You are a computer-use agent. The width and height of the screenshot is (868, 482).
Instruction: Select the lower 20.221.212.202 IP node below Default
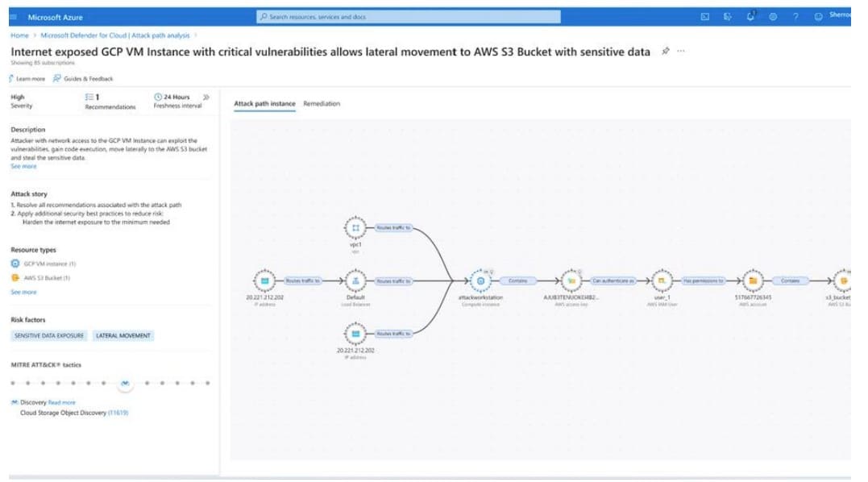[x=355, y=334]
